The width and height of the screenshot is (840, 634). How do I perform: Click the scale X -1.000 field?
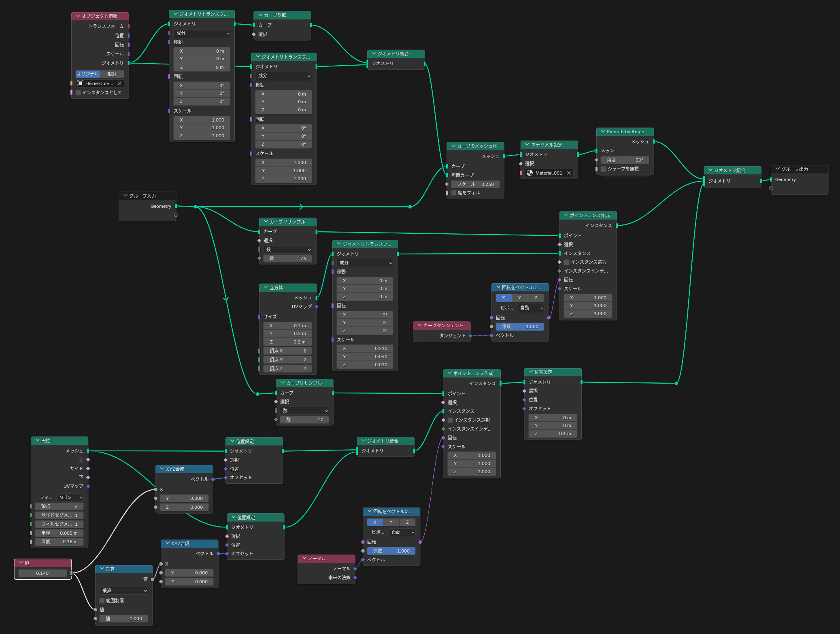(202, 120)
